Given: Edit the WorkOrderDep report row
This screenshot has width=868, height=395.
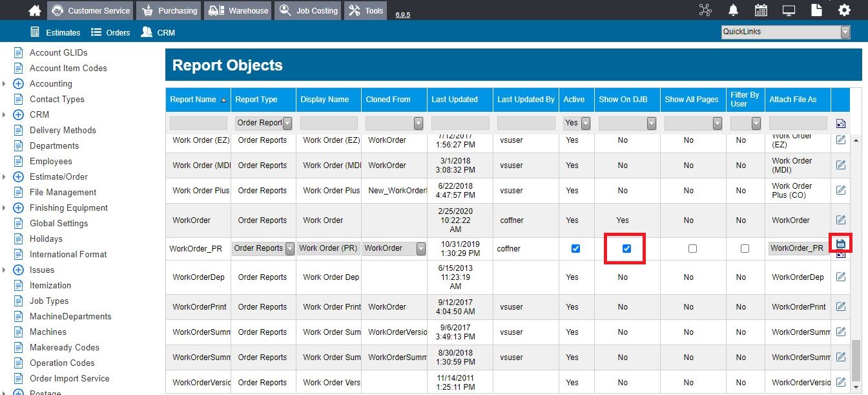Looking at the screenshot, I should tap(840, 277).
